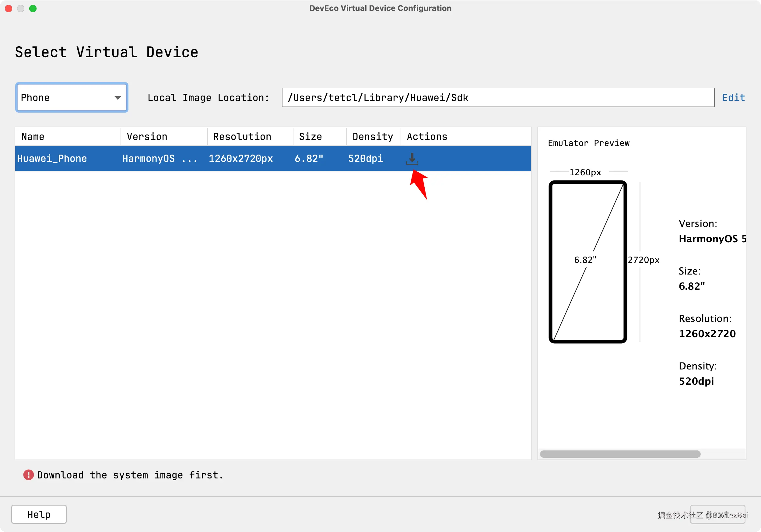
Task: Click the red error icon beside download warning
Action: [29, 475]
